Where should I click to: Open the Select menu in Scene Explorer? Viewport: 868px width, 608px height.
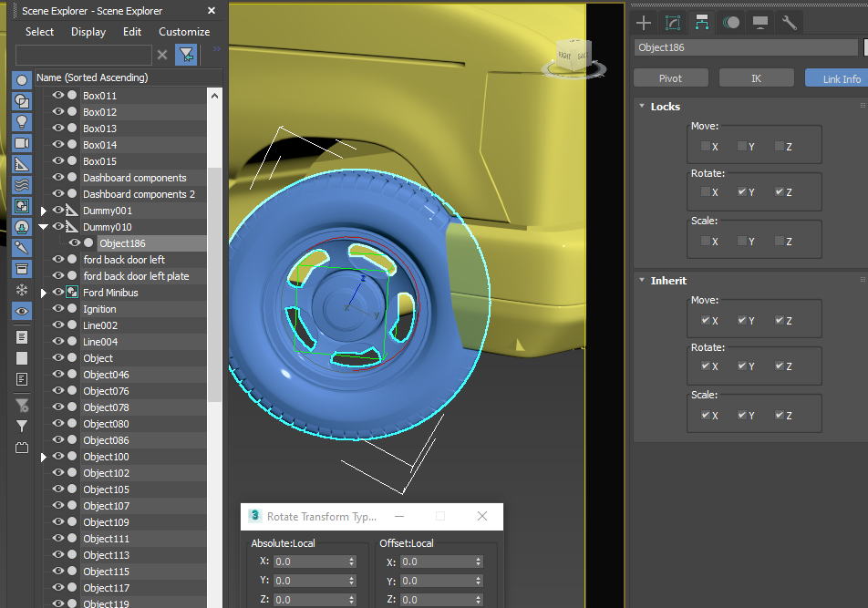[38, 31]
